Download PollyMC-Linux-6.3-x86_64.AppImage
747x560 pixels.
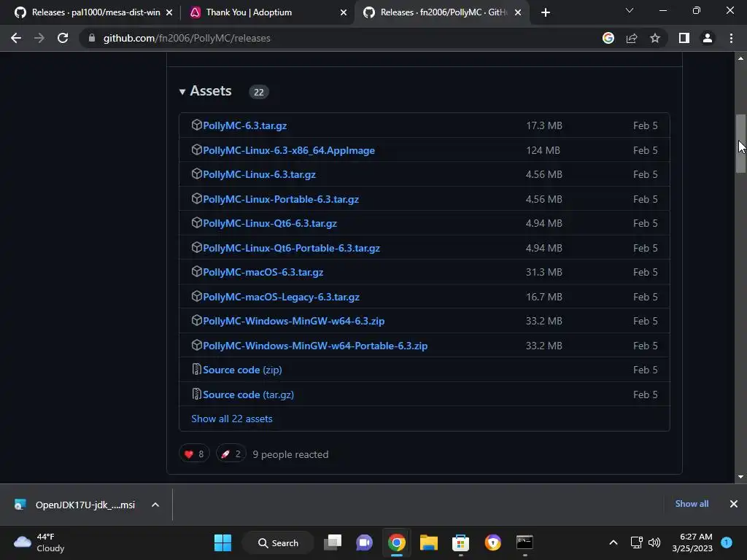click(x=289, y=150)
